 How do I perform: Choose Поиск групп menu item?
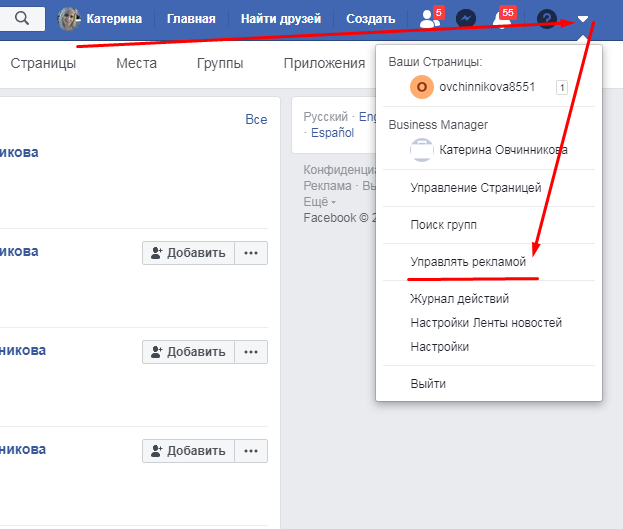(x=443, y=225)
